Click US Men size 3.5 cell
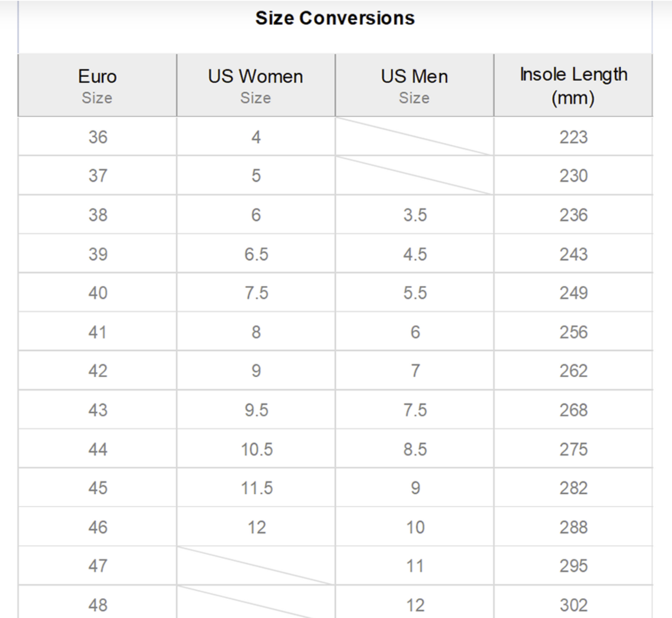The height and width of the screenshot is (618, 672). [415, 215]
